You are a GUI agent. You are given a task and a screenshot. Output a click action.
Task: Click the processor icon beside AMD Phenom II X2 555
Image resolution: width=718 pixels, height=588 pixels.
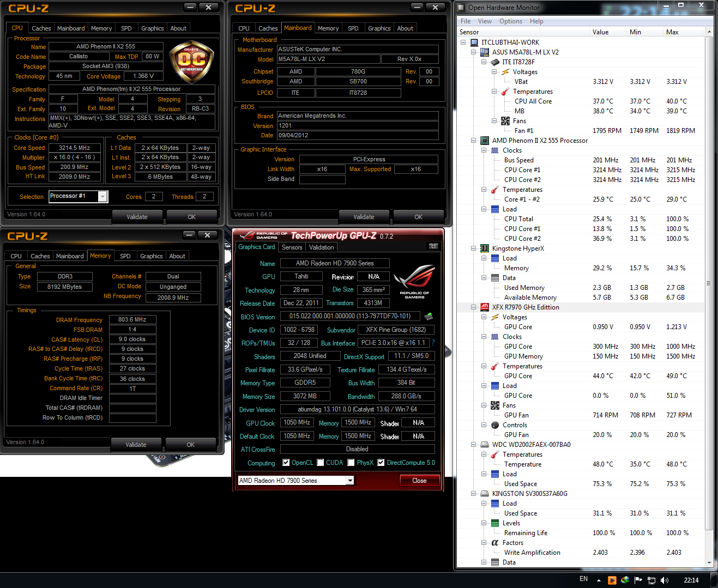(484, 141)
